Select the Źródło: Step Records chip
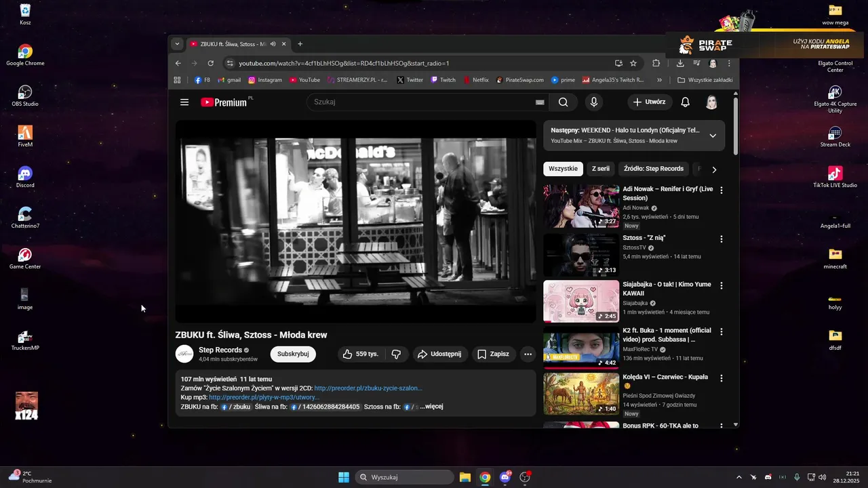 tap(654, 169)
